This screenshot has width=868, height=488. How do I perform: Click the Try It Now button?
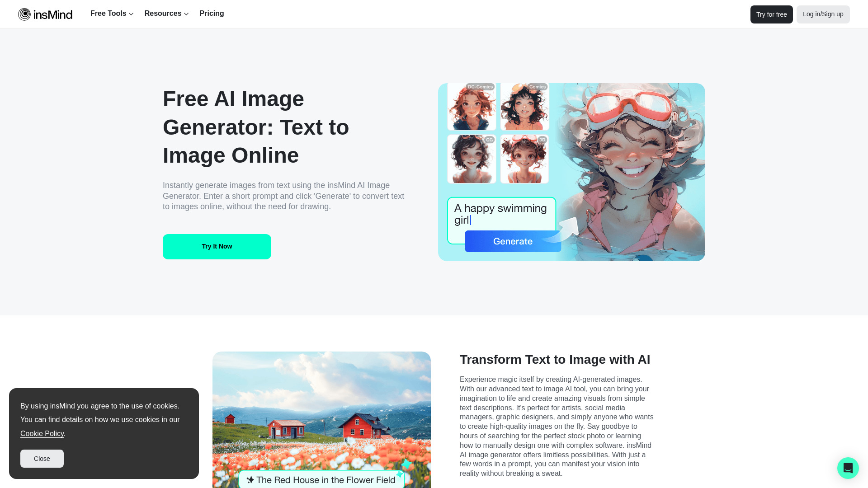[217, 246]
